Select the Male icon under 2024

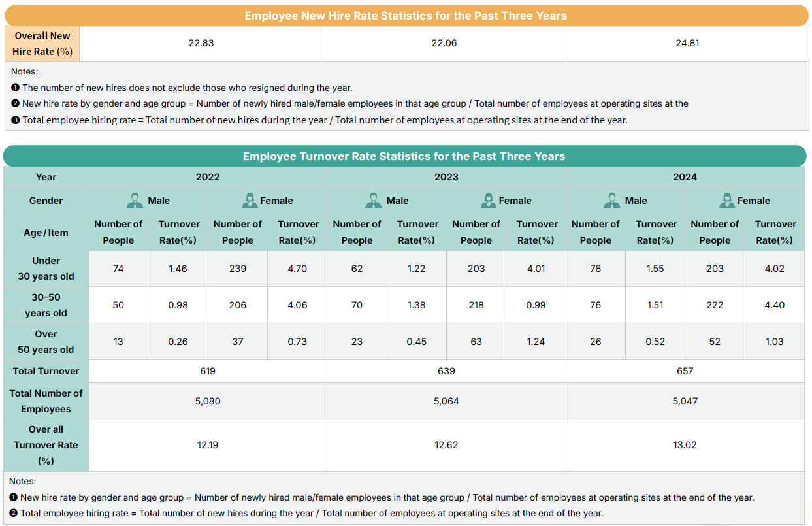coord(611,201)
